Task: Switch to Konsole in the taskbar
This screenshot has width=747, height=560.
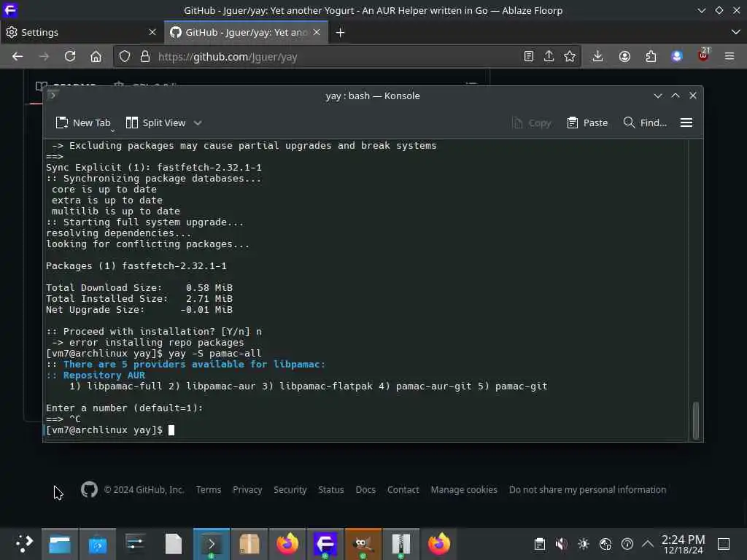Action: tap(212, 544)
